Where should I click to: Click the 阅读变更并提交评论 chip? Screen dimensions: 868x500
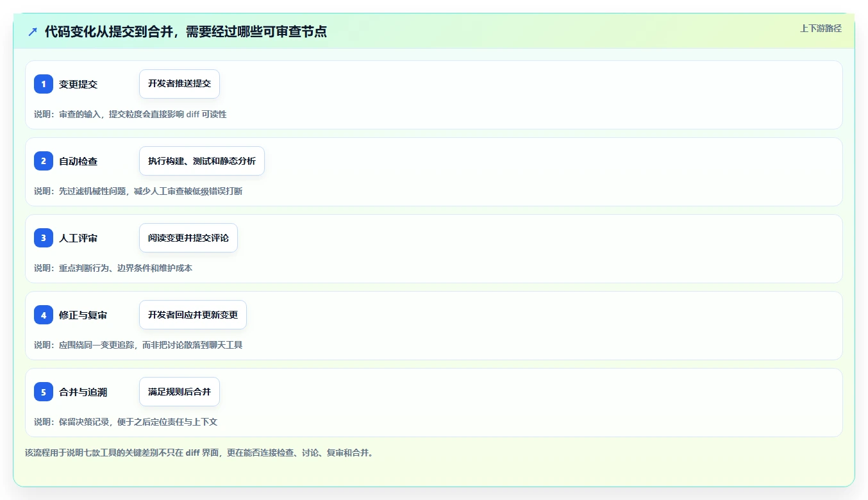(x=188, y=238)
